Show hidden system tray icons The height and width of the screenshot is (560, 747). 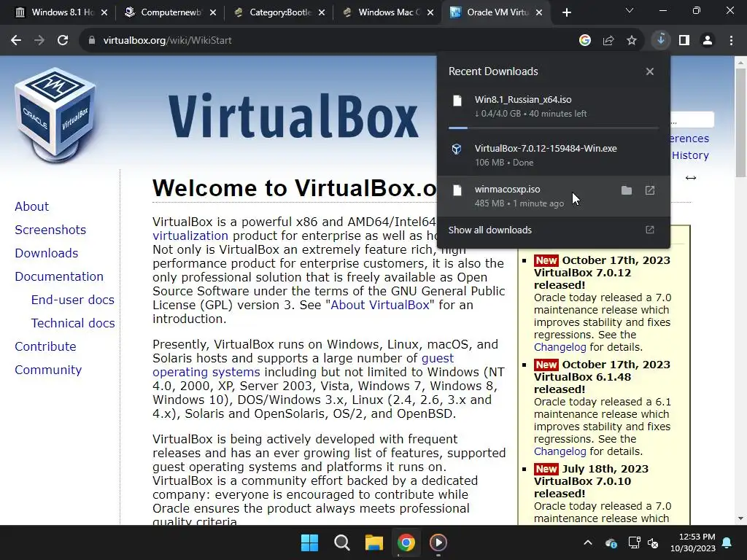[x=588, y=542]
